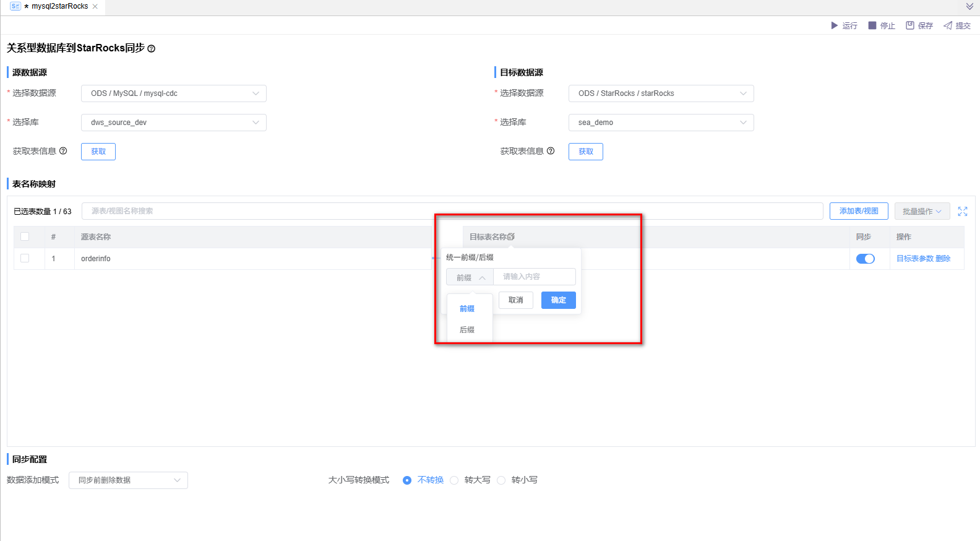Check the orderinfo row checkbox
The image size is (980, 541).
click(x=25, y=258)
